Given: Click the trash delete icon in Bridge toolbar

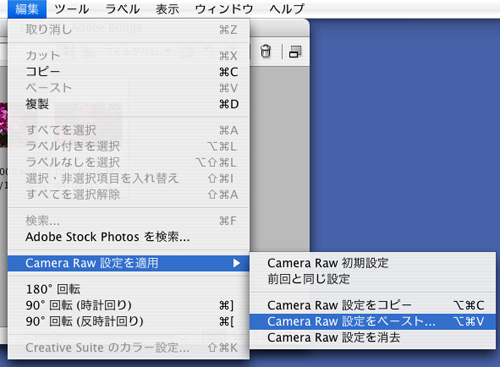Looking at the screenshot, I should coord(266,52).
